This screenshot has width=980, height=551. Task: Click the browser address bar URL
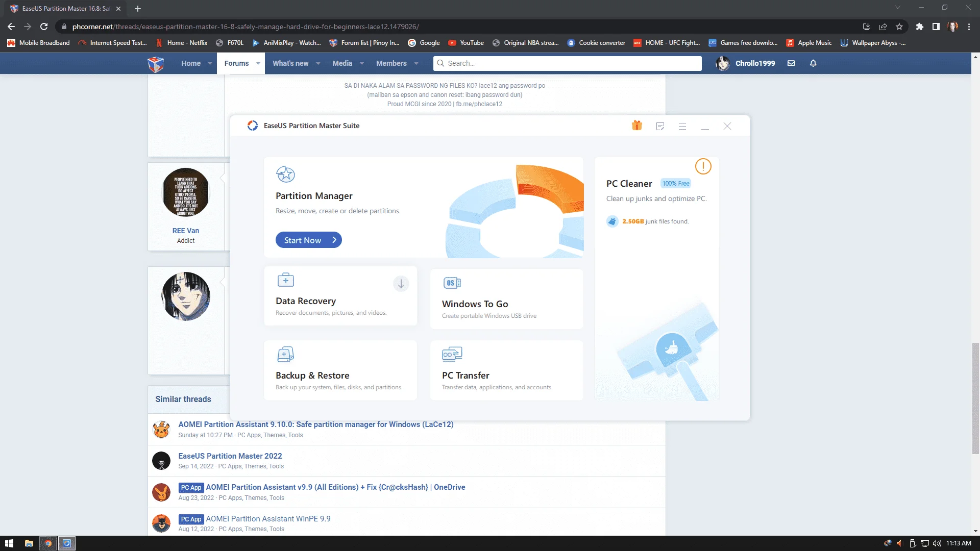point(246,27)
